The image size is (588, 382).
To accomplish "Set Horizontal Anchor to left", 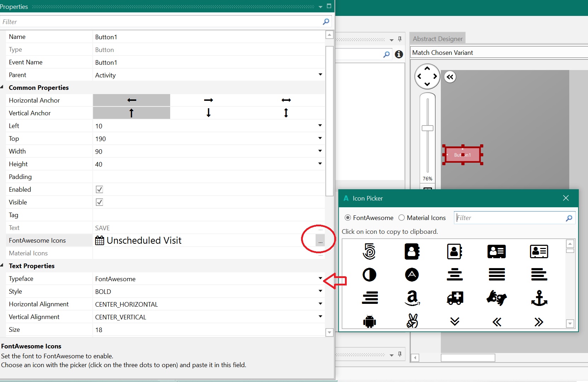I will click(132, 100).
